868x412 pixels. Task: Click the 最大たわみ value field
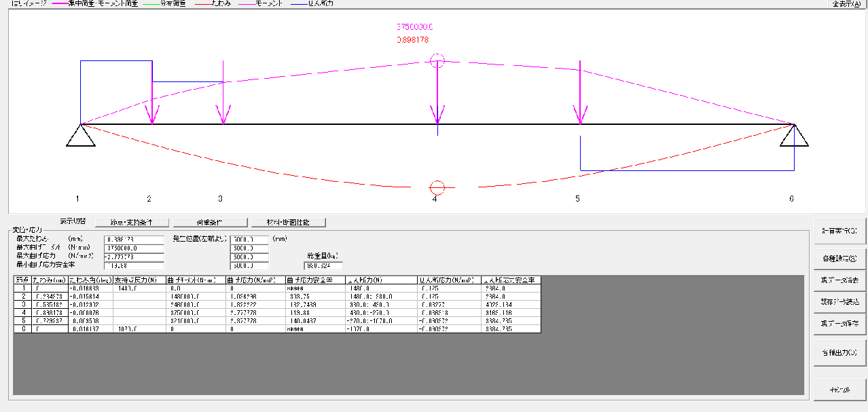tap(134, 240)
